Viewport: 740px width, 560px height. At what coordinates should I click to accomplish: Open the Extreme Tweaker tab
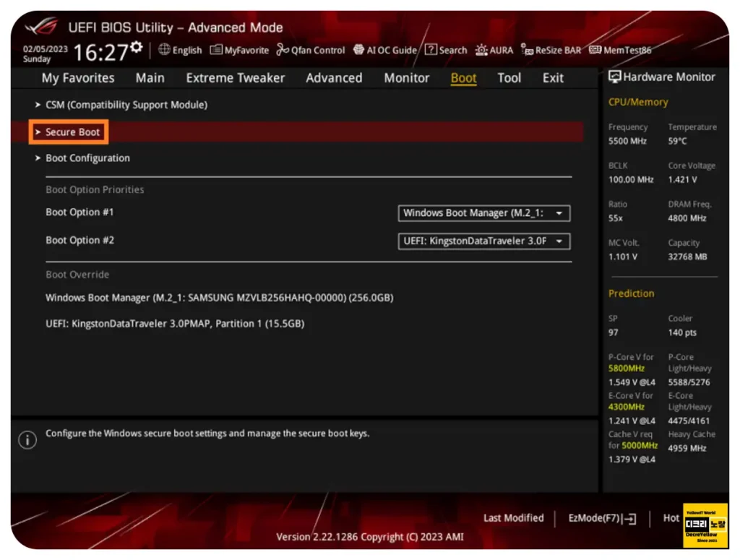(235, 78)
